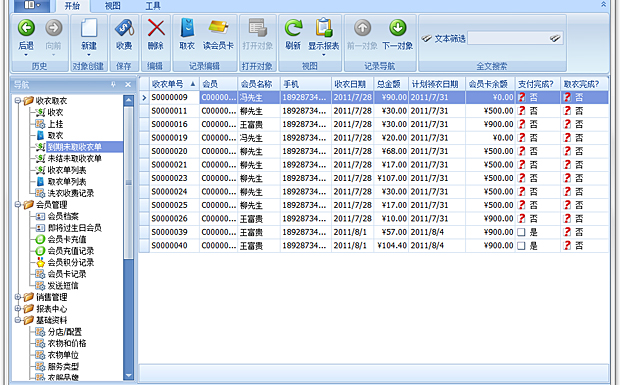Screen dimensions: 620x385
Task: Collapse the 会员管理 tree folder
Action: coord(17,205)
